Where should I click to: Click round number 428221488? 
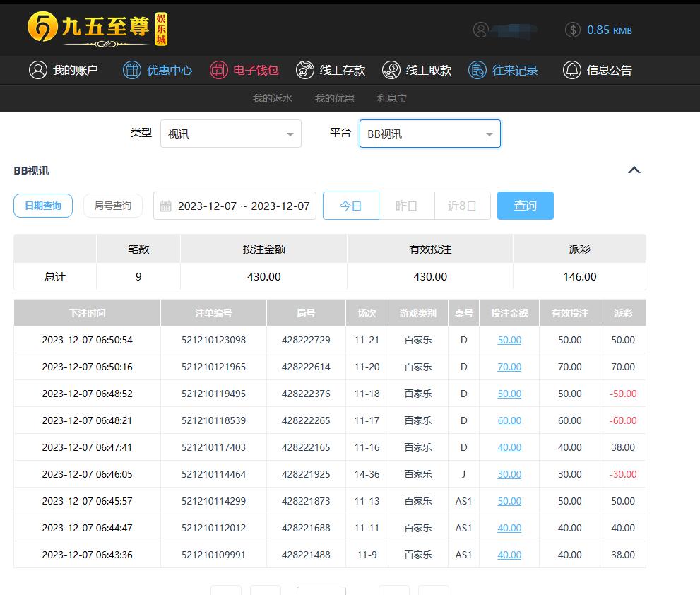(306, 554)
